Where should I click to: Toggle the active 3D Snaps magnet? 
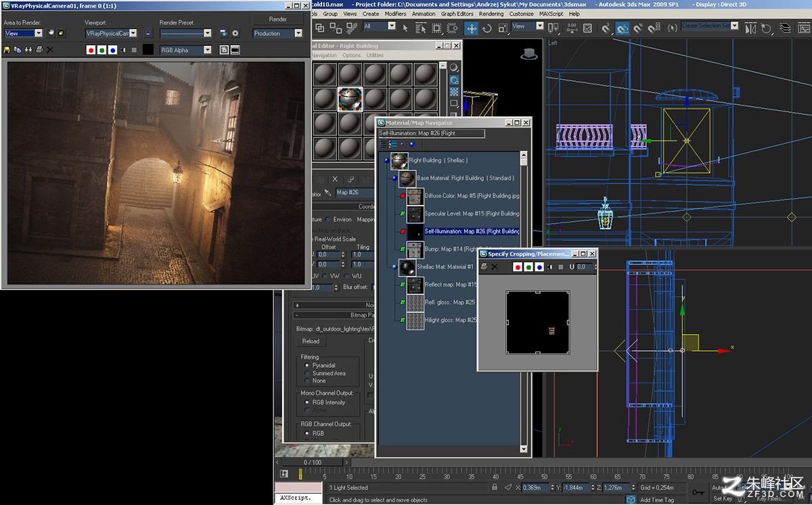622,28
